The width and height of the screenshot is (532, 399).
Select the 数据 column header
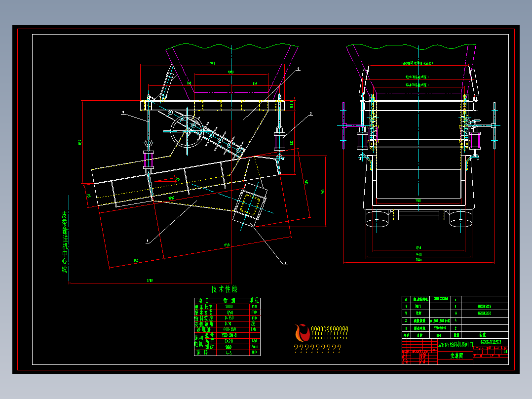(229, 301)
